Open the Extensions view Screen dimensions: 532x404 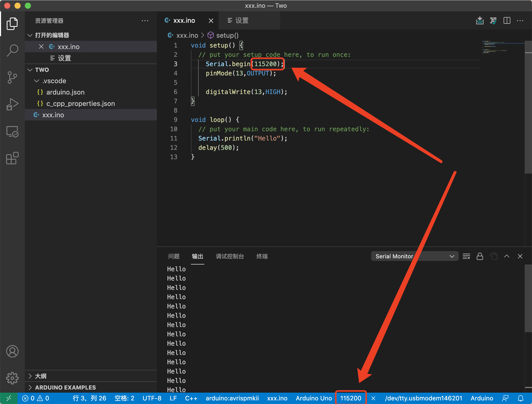coord(12,158)
